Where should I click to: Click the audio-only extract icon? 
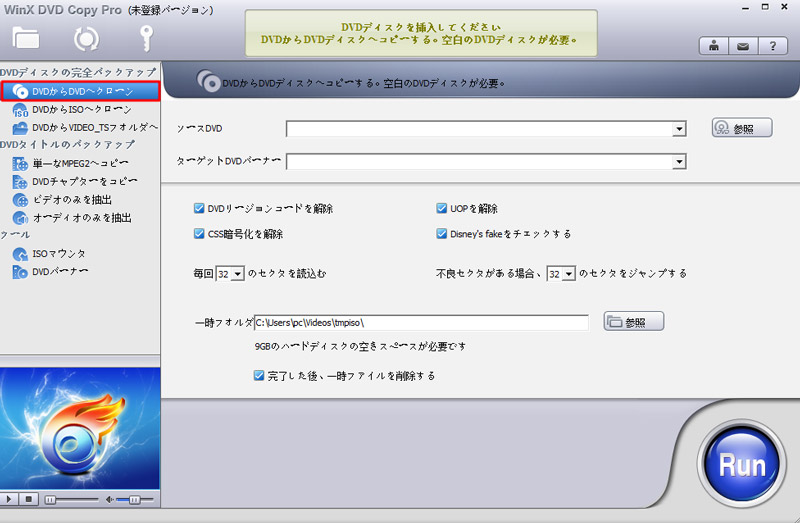pyautogui.click(x=20, y=218)
